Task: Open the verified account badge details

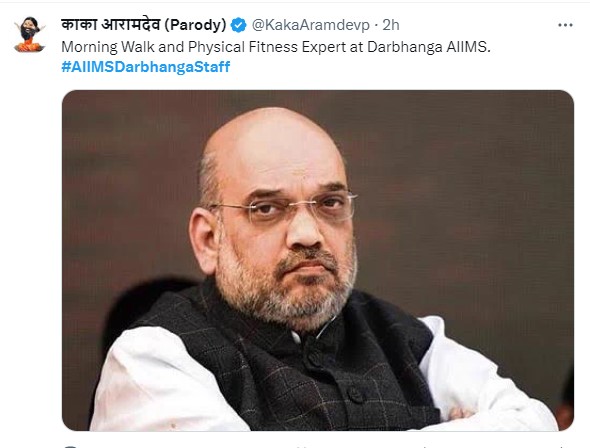Action: 238,25
